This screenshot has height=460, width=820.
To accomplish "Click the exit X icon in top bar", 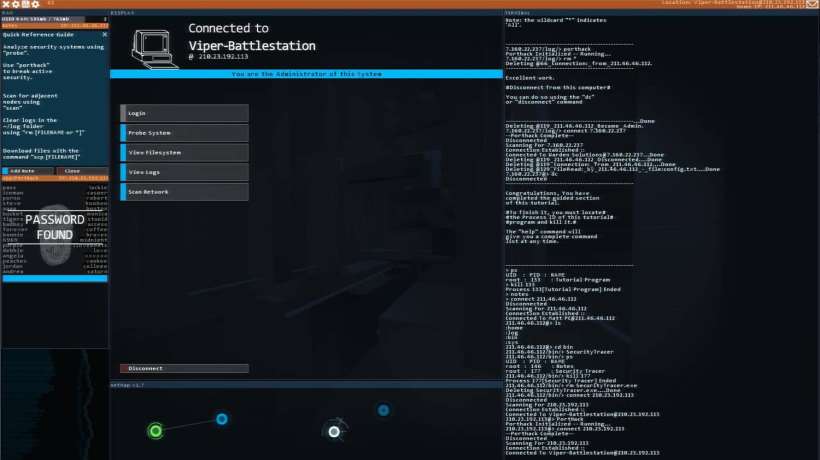I will [5, 4].
